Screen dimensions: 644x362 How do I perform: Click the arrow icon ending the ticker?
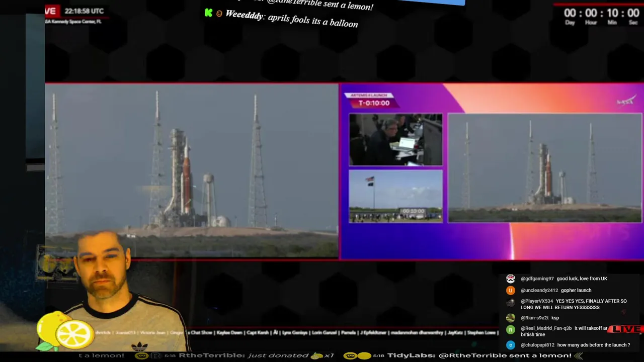(579, 355)
